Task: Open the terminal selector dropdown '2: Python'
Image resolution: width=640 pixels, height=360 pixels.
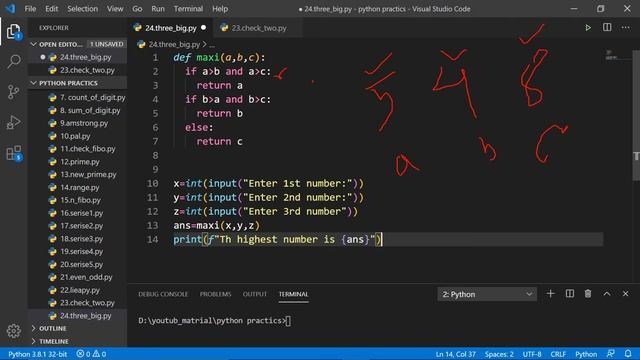Action: tap(487, 294)
